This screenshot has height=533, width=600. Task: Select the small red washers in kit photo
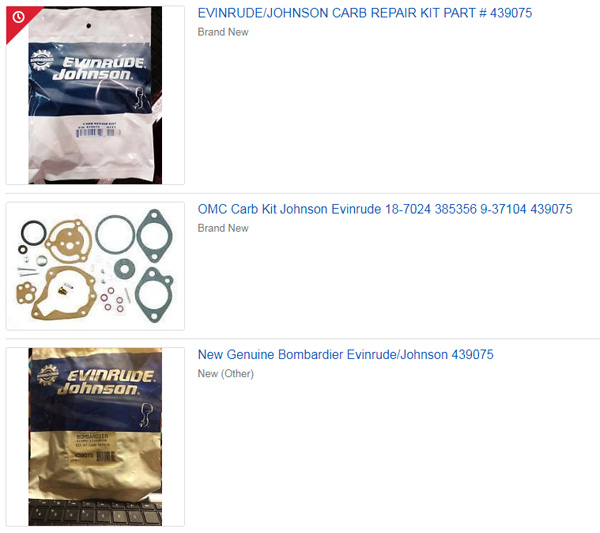[112, 299]
